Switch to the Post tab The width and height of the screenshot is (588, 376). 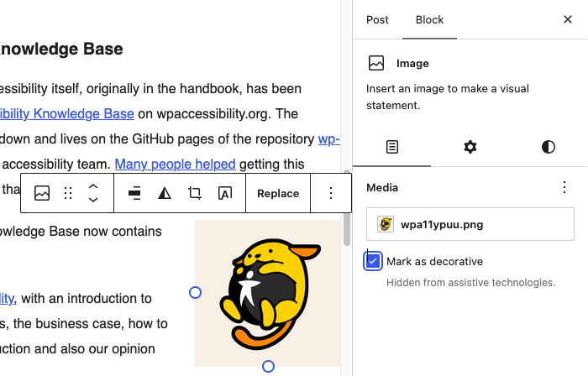[377, 20]
